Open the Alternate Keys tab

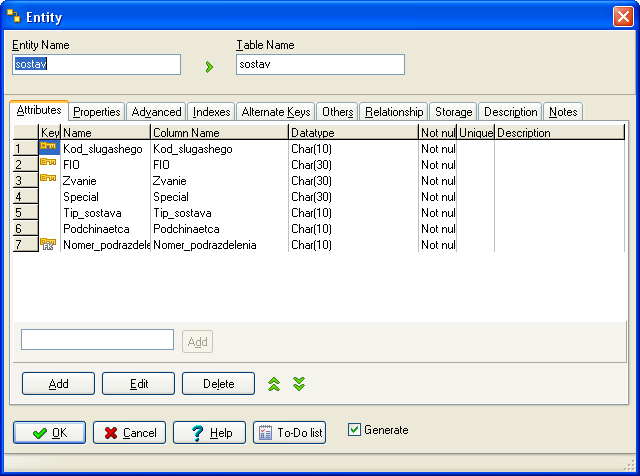tap(276, 112)
